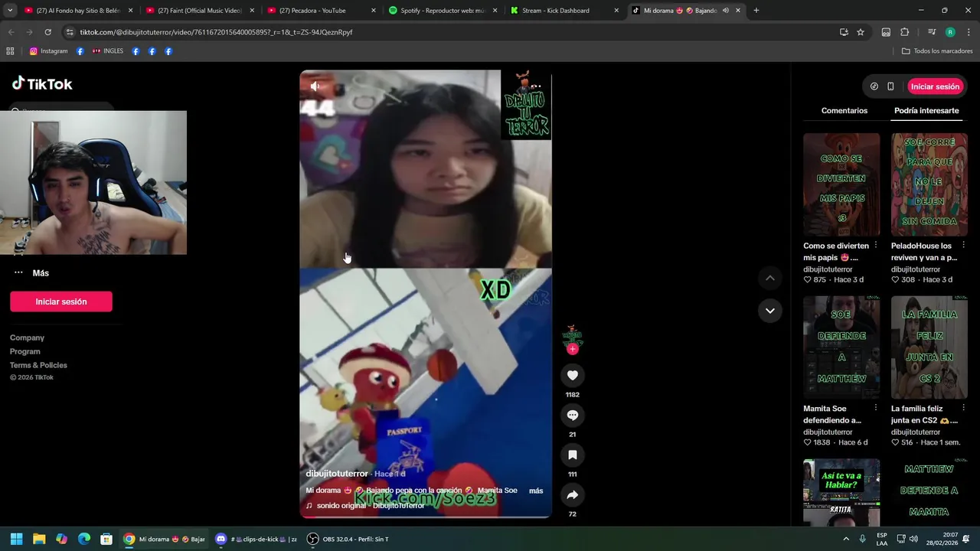Image resolution: width=980 pixels, height=551 pixels.
Task: Follow creator with the red plus button
Action: [572, 349]
